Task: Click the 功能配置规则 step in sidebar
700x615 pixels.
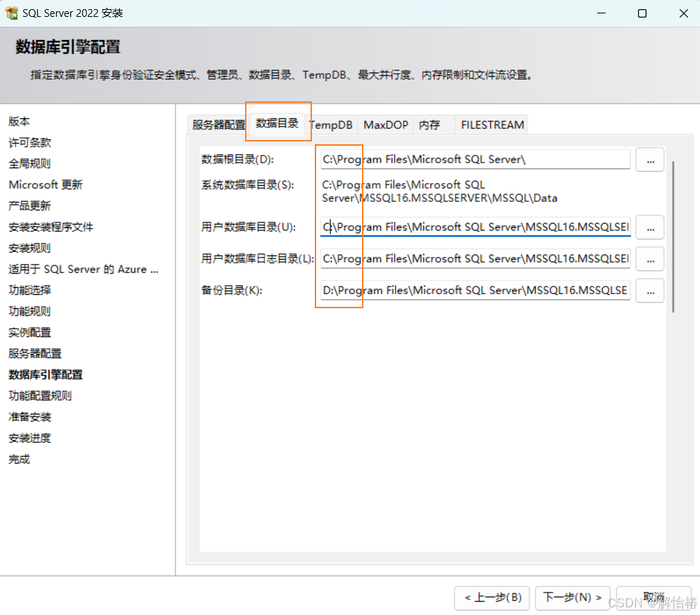Action: pyautogui.click(x=40, y=396)
